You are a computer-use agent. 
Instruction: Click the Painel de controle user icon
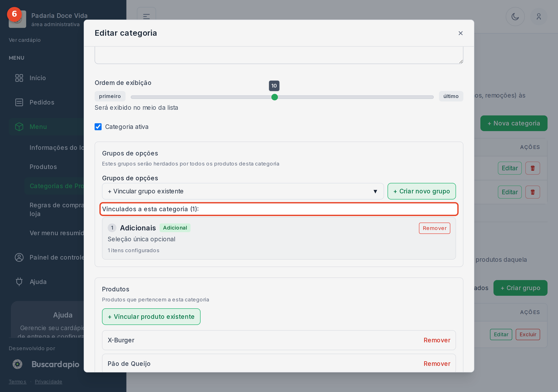(19, 257)
